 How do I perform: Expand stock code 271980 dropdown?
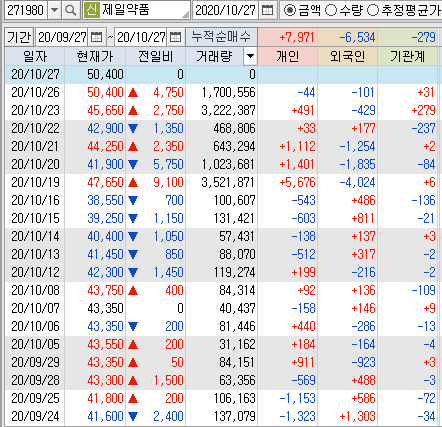[x=54, y=10]
